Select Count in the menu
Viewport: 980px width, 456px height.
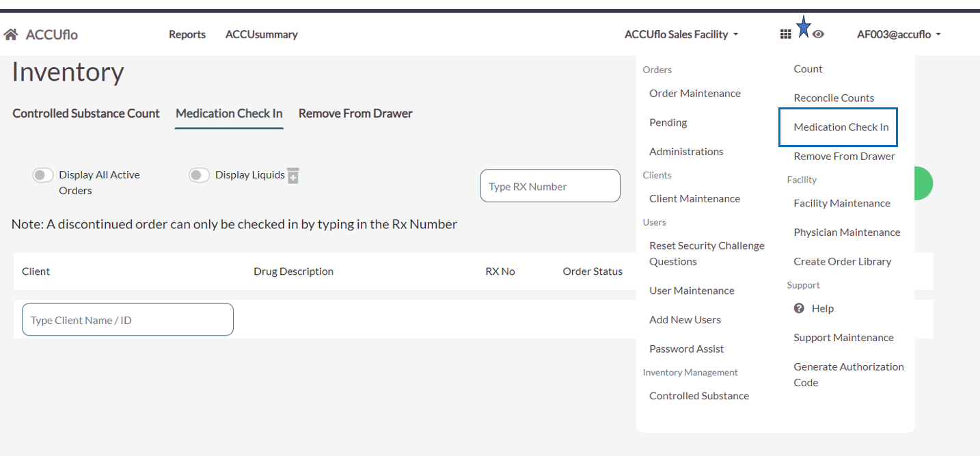tap(808, 69)
